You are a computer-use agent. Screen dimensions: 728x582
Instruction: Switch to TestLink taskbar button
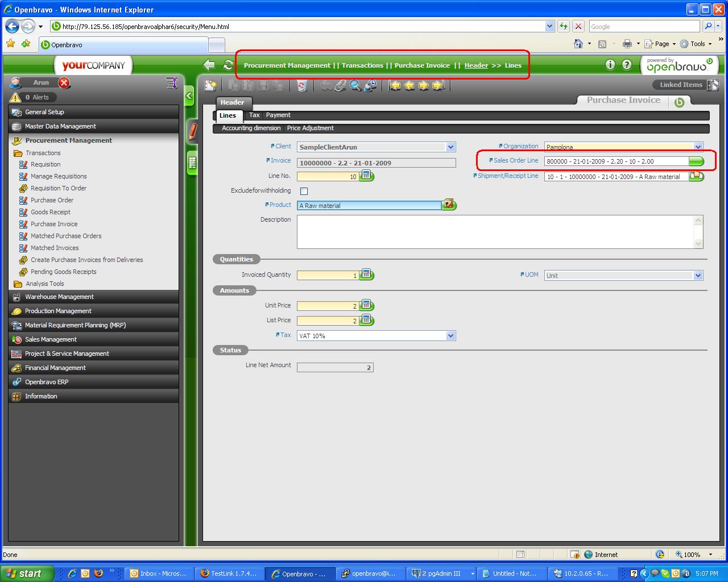click(229, 573)
